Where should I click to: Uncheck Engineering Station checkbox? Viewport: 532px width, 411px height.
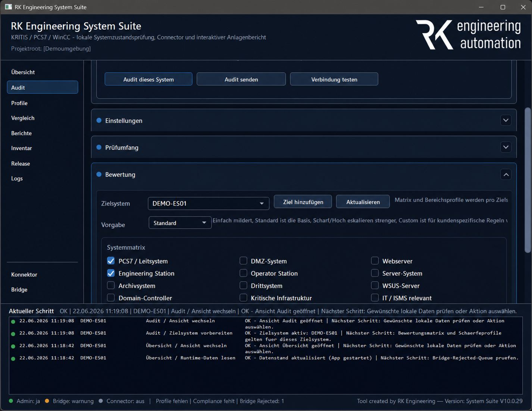tap(111, 273)
